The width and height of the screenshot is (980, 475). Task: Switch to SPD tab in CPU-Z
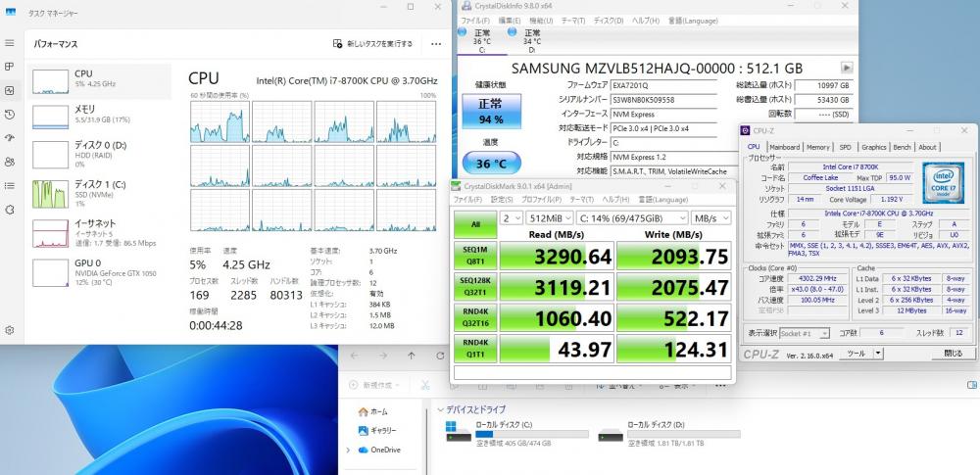point(845,147)
